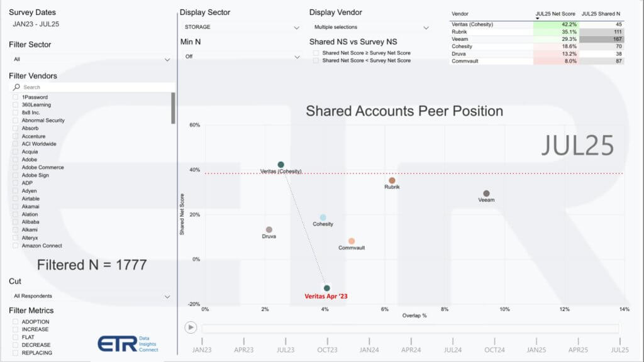Select the Veritas Apr '23 data point
Image resolution: width=644 pixels, height=362 pixels.
[x=327, y=288]
